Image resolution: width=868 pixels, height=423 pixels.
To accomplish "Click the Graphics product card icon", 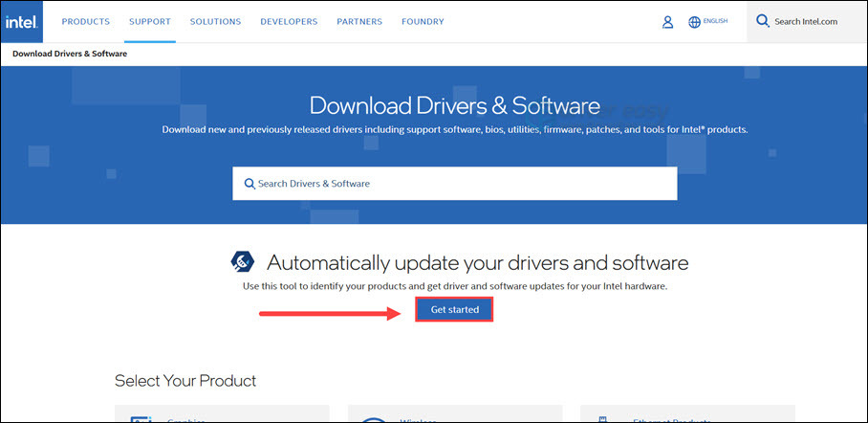I will [141, 417].
